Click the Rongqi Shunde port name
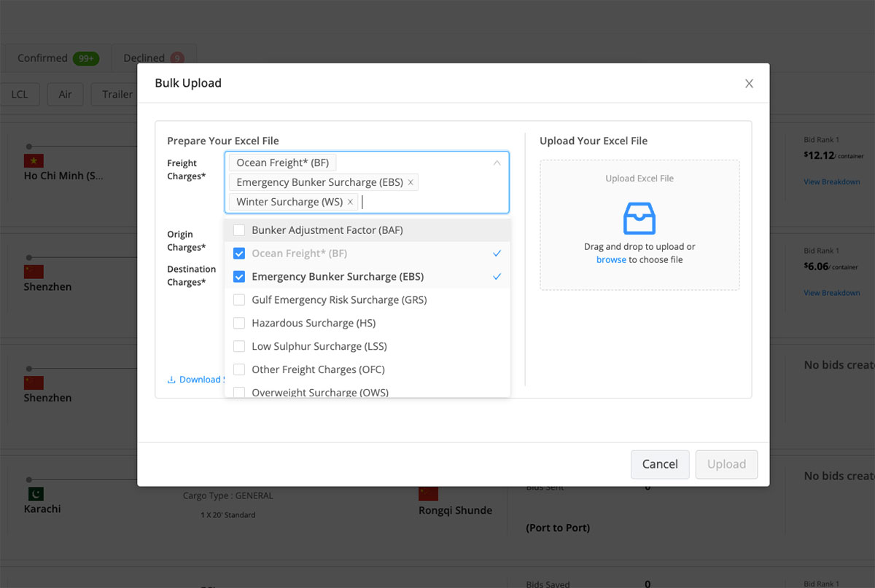This screenshot has height=588, width=875. [455, 510]
